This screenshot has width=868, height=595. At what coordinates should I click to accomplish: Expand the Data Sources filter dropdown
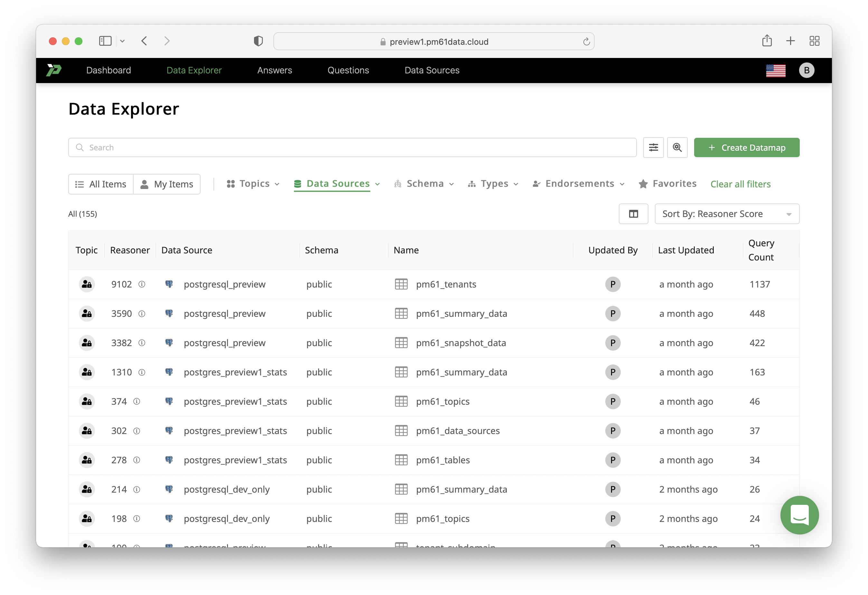(336, 184)
